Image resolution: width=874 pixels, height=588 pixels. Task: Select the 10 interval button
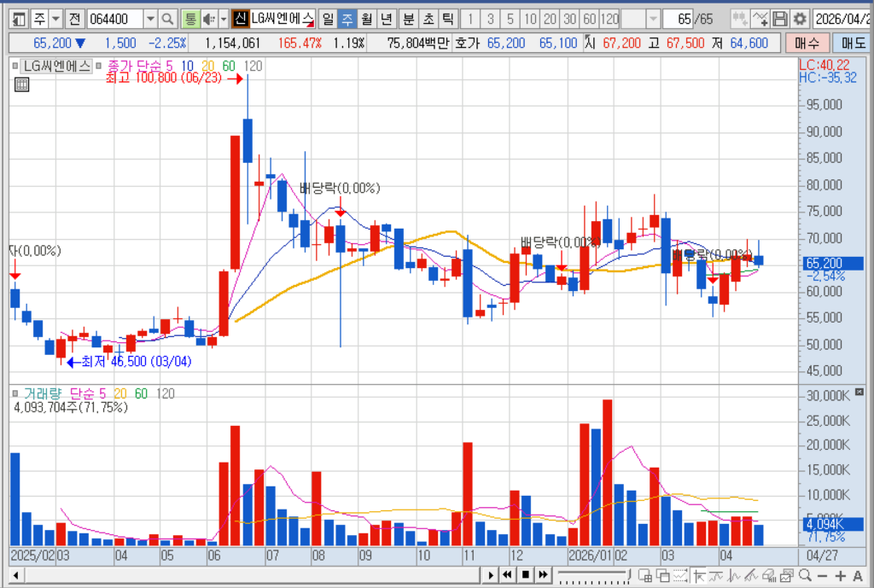click(x=530, y=20)
